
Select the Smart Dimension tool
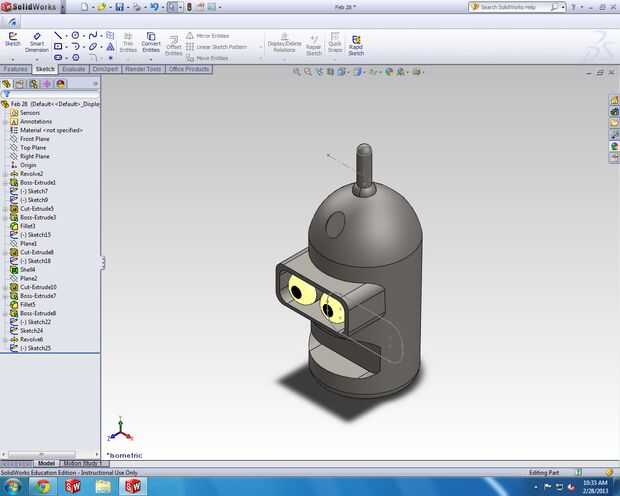38,38
